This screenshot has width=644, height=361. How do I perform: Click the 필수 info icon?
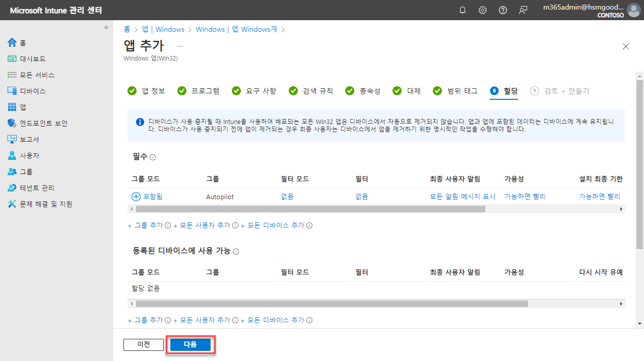click(153, 157)
